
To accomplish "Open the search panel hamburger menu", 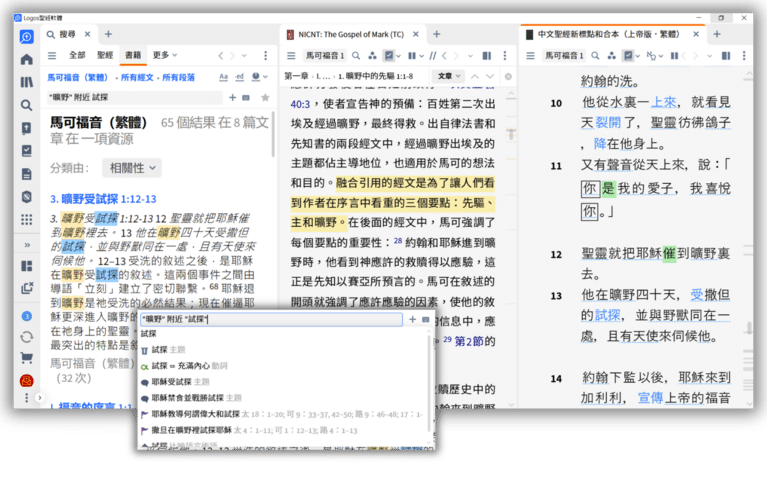I will click(x=51, y=56).
